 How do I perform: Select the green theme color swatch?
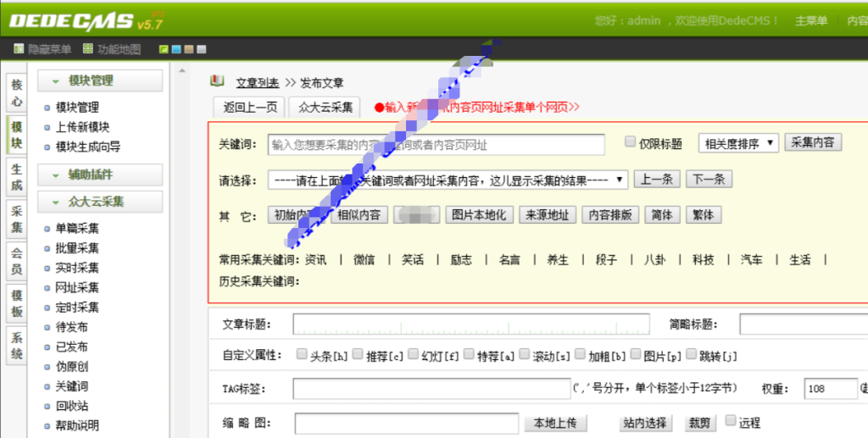point(164,49)
